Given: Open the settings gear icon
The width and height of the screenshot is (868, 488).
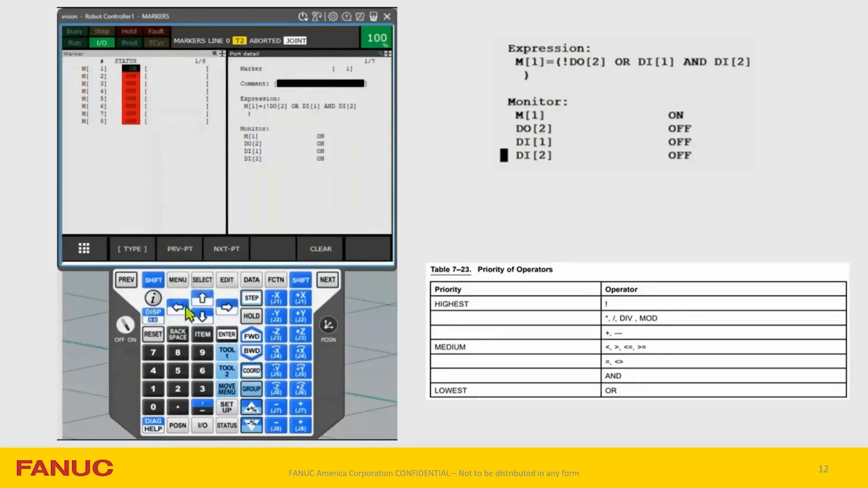Looking at the screenshot, I should point(333,17).
